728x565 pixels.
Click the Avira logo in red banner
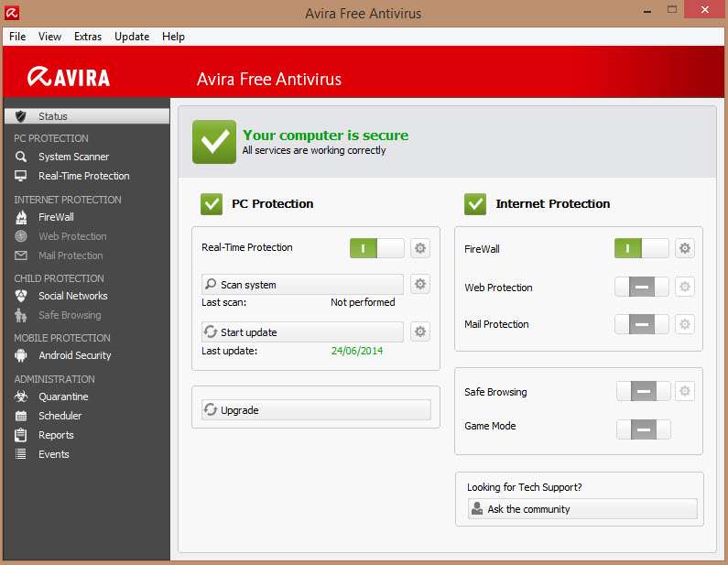pos(69,77)
